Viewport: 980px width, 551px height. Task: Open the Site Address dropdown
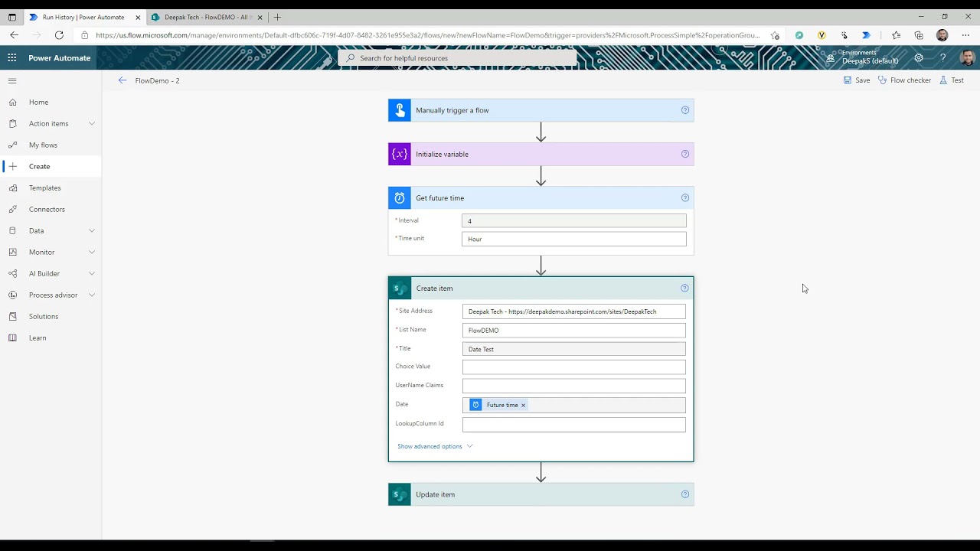(x=573, y=311)
